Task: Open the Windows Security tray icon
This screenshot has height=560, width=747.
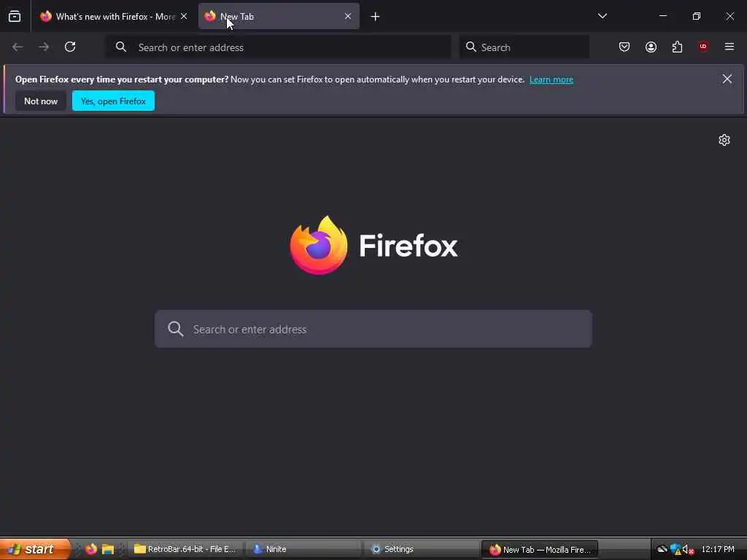Action: [675, 549]
